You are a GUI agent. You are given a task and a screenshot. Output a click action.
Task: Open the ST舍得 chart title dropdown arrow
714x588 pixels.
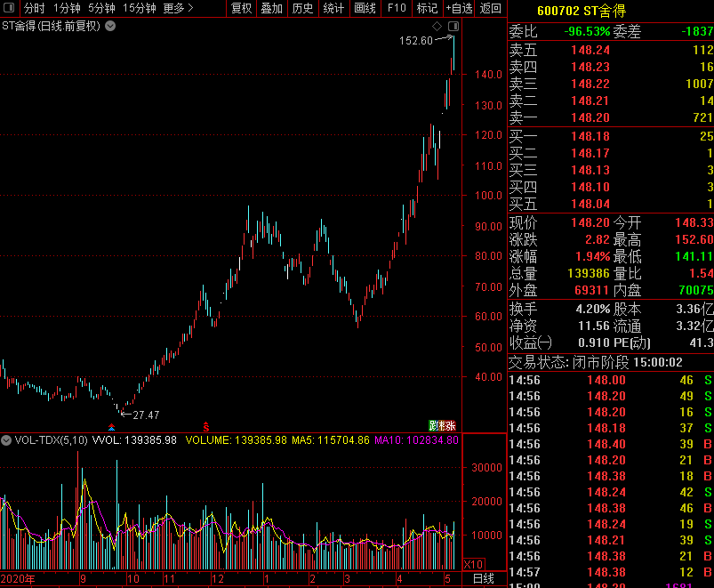[110, 26]
